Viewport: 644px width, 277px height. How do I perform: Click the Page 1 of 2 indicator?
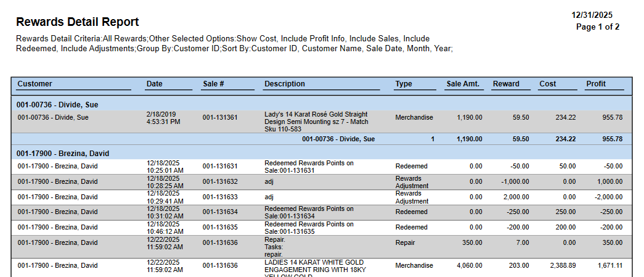point(597,27)
